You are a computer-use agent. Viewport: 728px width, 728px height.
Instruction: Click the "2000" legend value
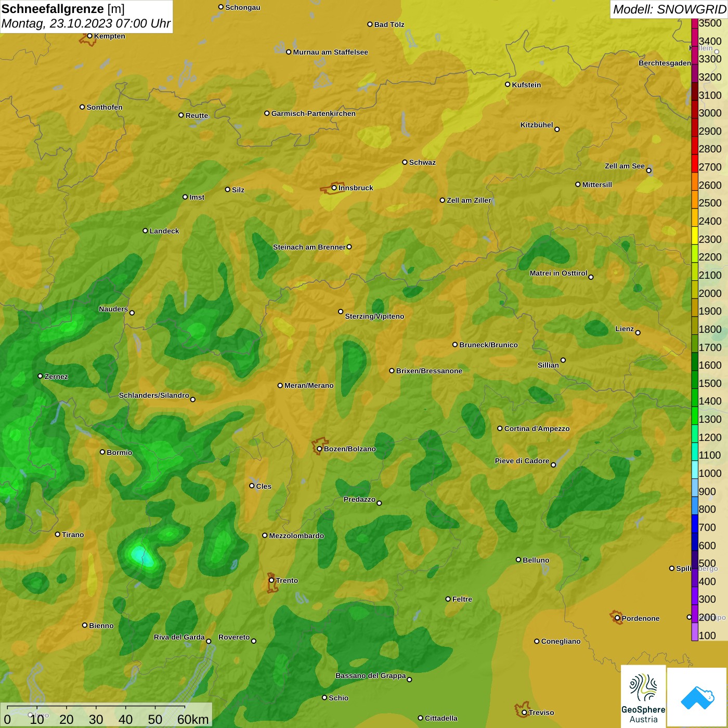click(710, 293)
